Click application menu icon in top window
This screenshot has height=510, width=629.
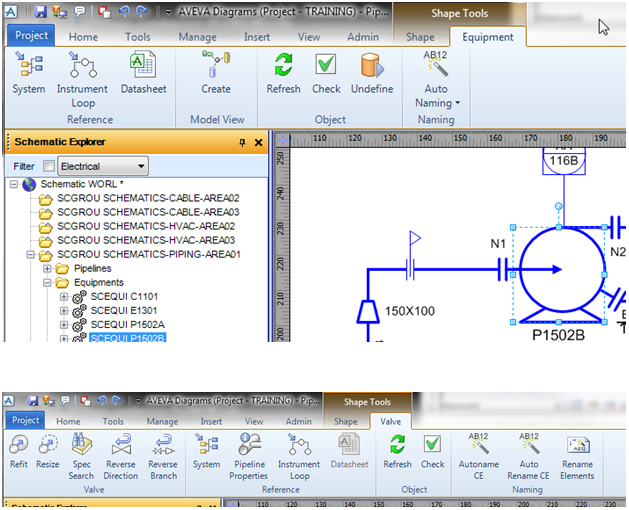(11, 12)
